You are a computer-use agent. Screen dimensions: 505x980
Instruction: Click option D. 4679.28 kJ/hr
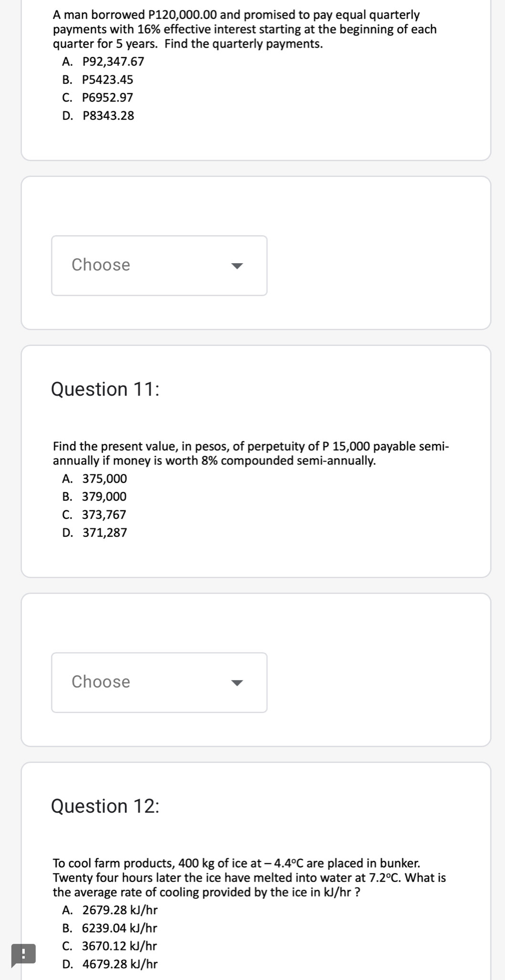tap(110, 964)
